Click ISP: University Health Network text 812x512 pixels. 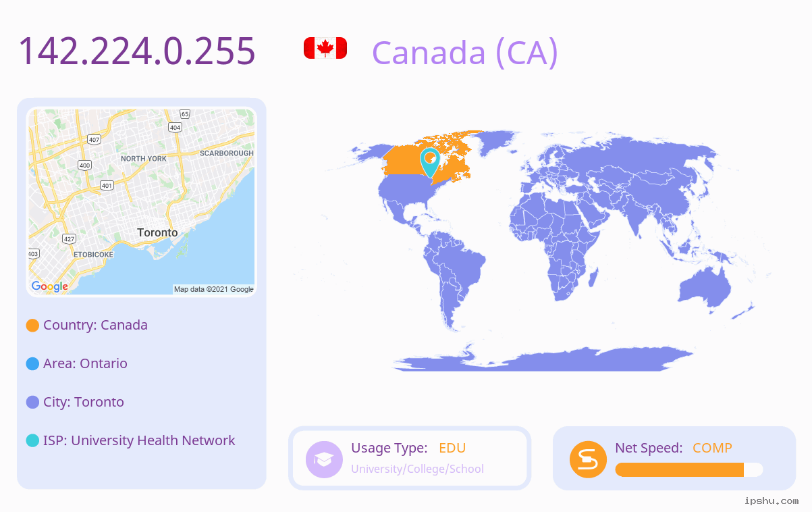139,440
